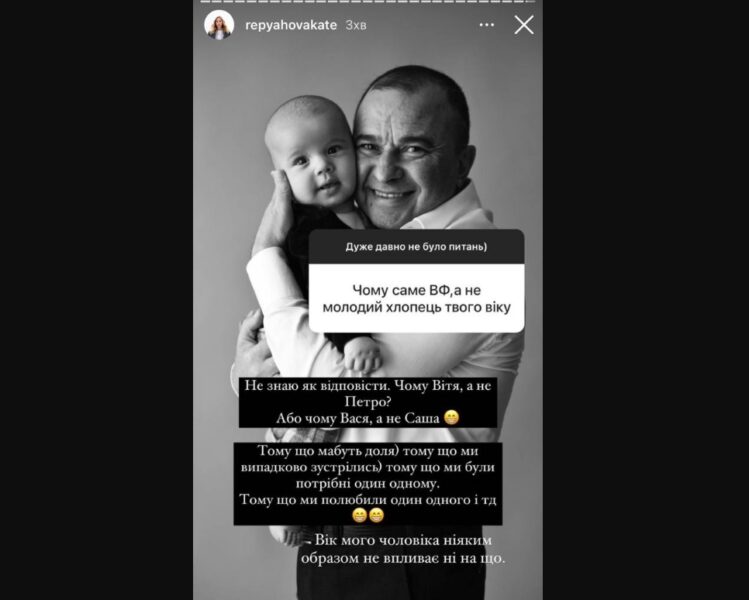Tap the sticker question 'Чому саме ВФ'

(x=417, y=299)
